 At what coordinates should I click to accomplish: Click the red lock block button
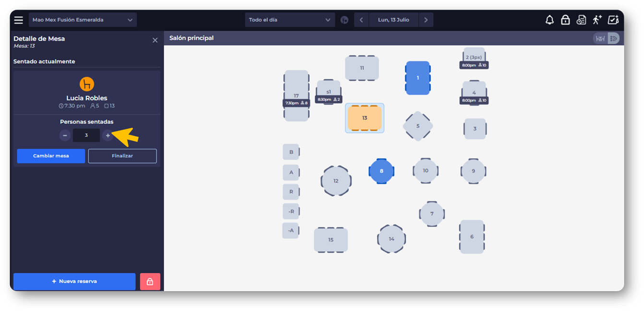coord(150,282)
